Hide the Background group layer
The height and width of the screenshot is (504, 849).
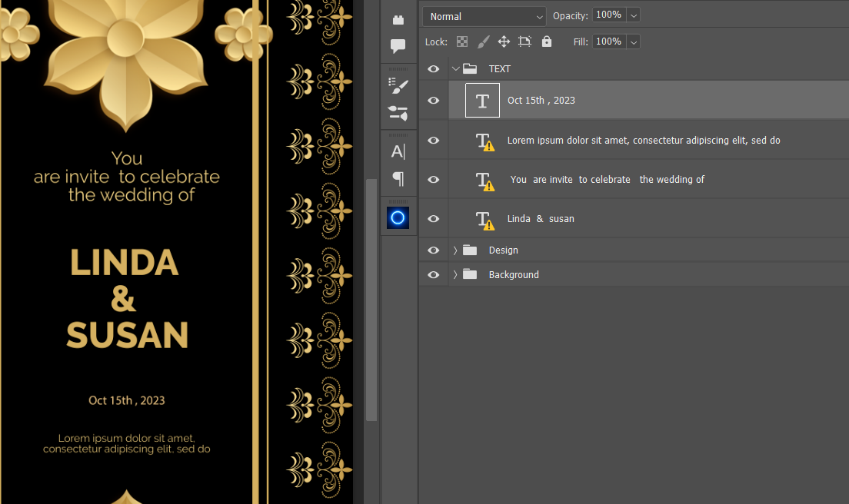[434, 274]
